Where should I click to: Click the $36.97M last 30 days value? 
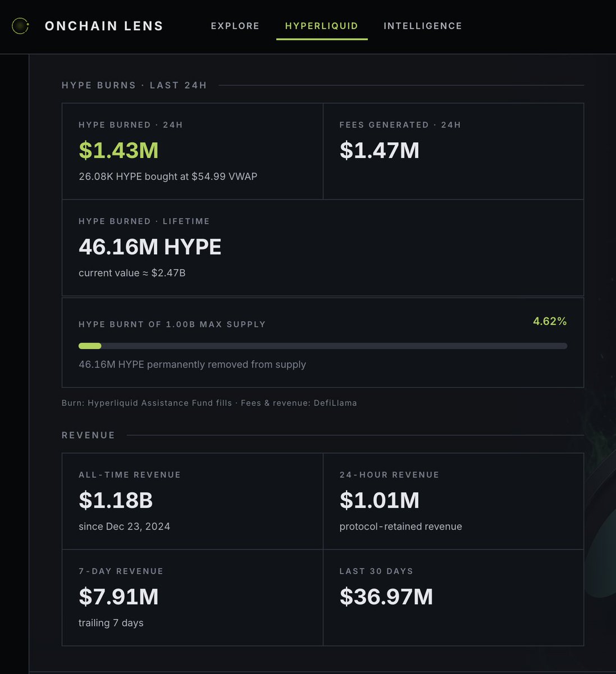pyautogui.click(x=386, y=597)
